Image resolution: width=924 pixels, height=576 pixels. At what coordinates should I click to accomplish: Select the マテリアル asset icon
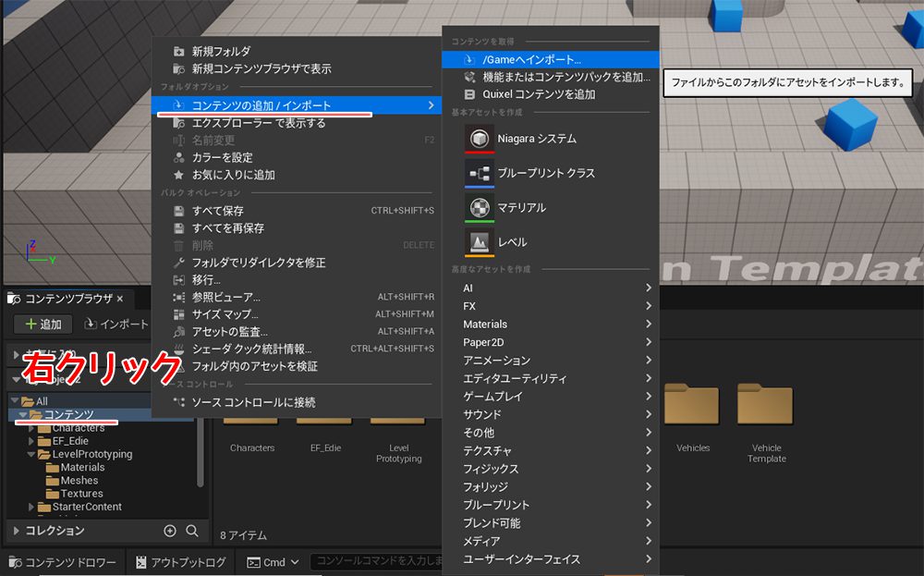(480, 208)
